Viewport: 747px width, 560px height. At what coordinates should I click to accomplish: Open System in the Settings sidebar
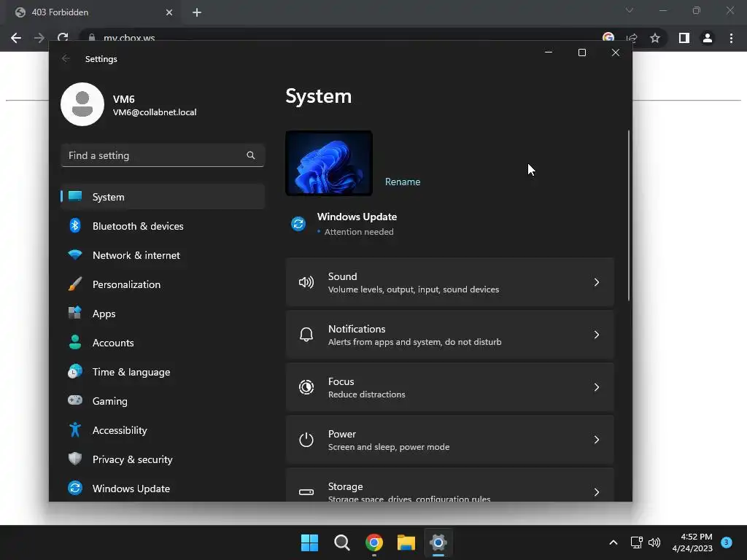pos(163,197)
